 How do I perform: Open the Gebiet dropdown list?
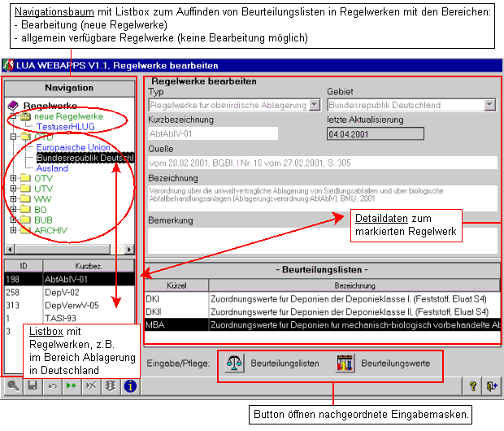[489, 105]
